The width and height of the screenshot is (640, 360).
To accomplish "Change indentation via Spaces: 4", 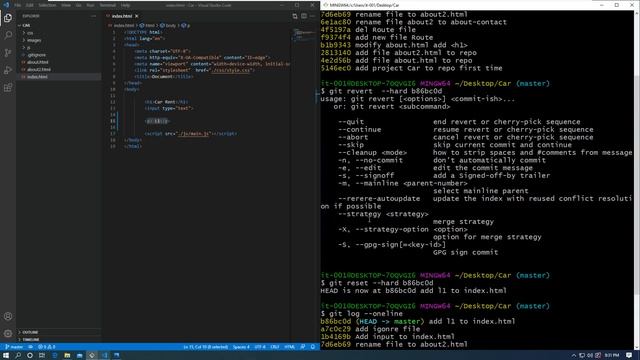I will coord(241,347).
